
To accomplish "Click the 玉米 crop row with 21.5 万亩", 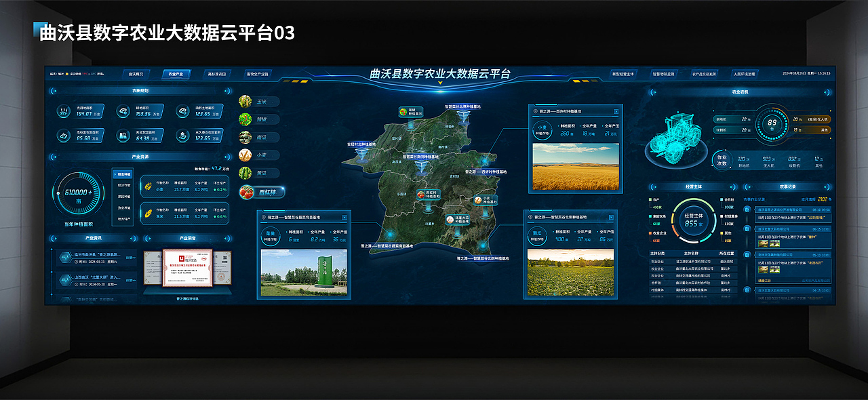I will (x=185, y=213).
